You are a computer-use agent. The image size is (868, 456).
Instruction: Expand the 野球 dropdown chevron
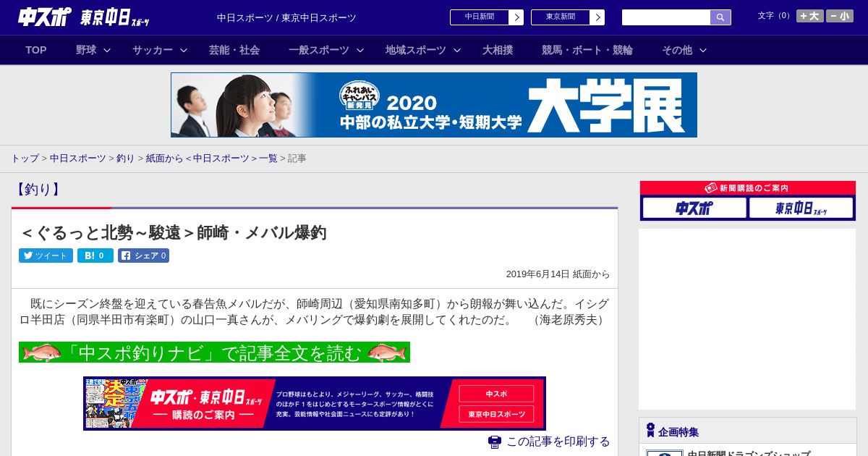tap(107, 50)
